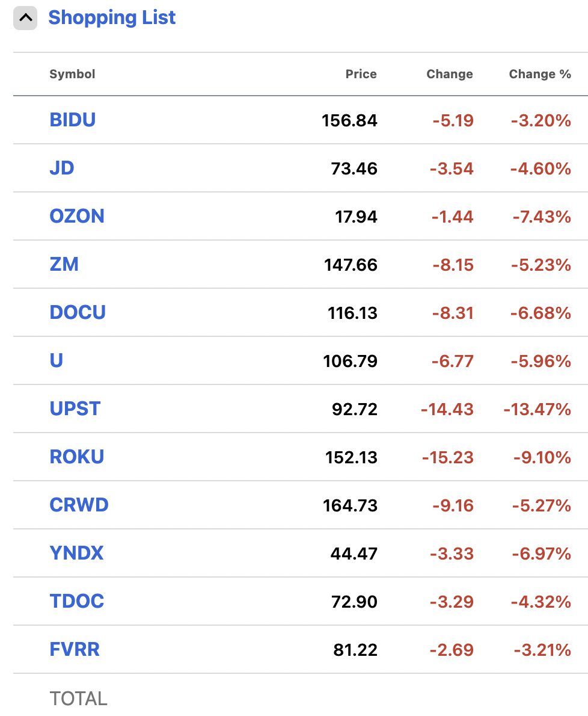Sort by the Change column header

point(449,74)
